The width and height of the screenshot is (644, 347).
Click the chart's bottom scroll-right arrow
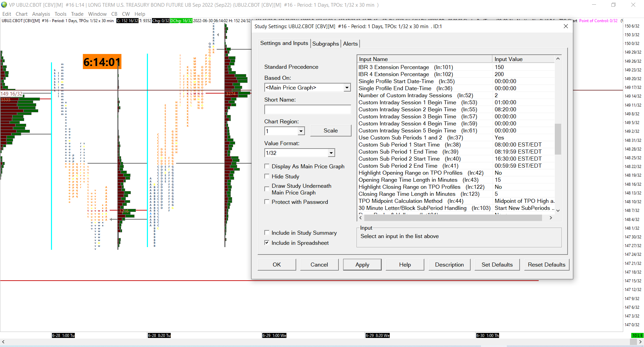coord(640,342)
